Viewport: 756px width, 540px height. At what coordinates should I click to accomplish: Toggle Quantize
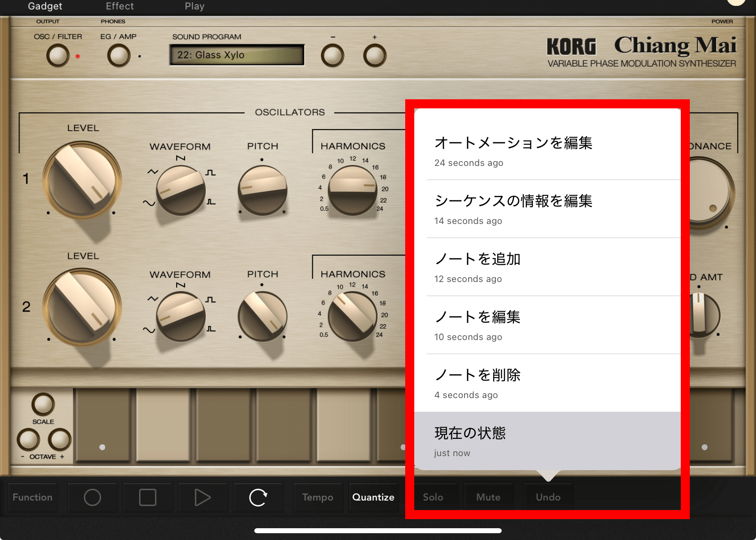pyautogui.click(x=373, y=497)
